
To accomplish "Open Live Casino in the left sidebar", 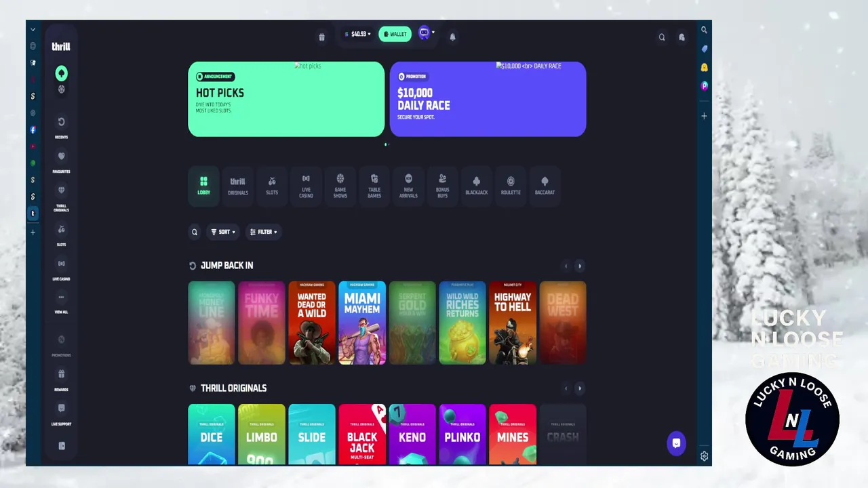I will [x=61, y=270].
